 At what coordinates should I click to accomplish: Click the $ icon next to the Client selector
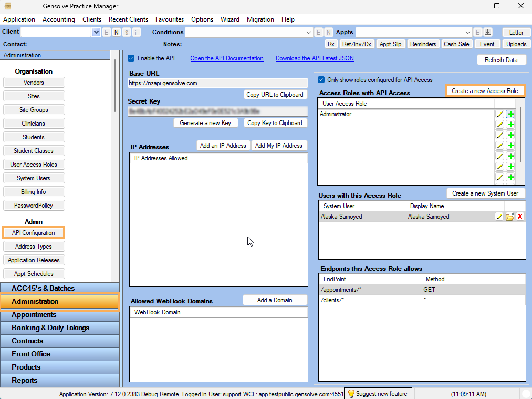[126, 32]
